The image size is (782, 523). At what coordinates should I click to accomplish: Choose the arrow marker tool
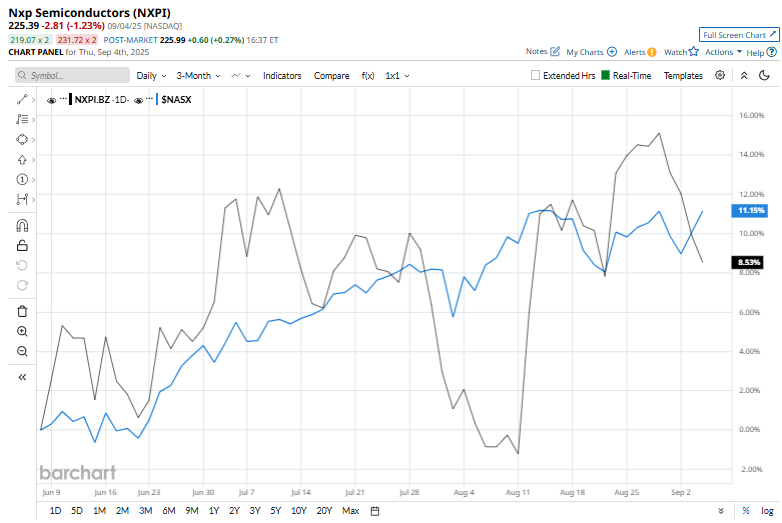[x=21, y=160]
